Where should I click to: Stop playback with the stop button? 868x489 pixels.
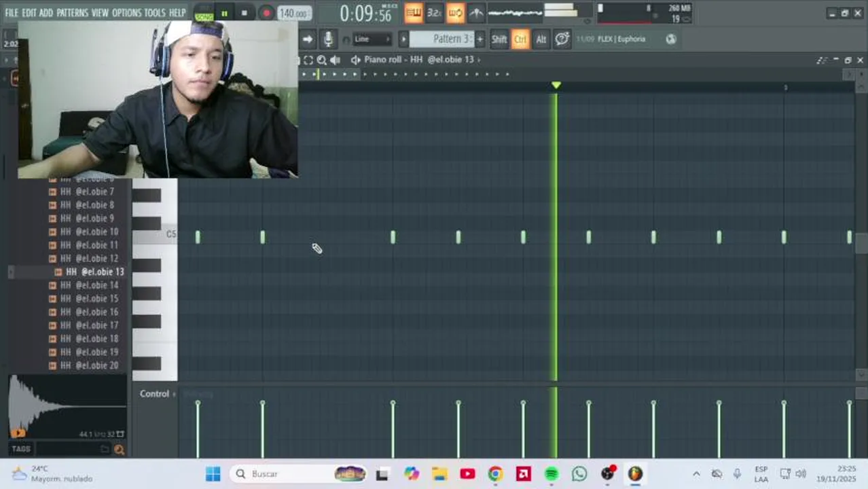[245, 13]
